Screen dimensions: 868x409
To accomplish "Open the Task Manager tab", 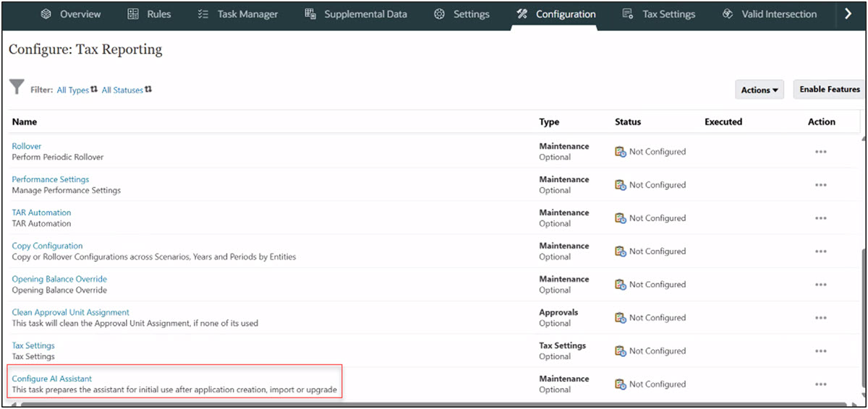I will coord(239,14).
